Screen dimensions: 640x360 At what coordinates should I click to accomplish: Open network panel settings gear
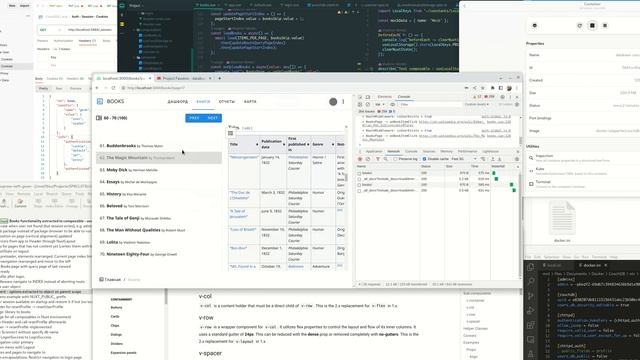coord(517,159)
